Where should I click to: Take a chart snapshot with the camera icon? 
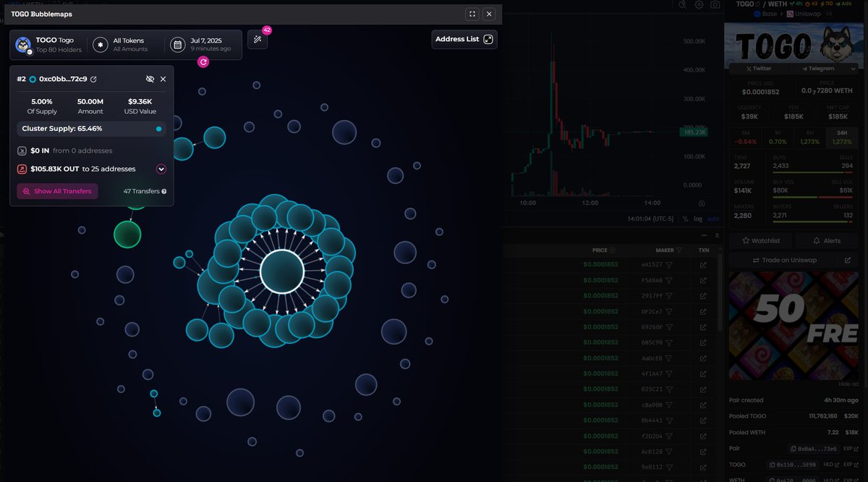pyautogui.click(x=715, y=4)
